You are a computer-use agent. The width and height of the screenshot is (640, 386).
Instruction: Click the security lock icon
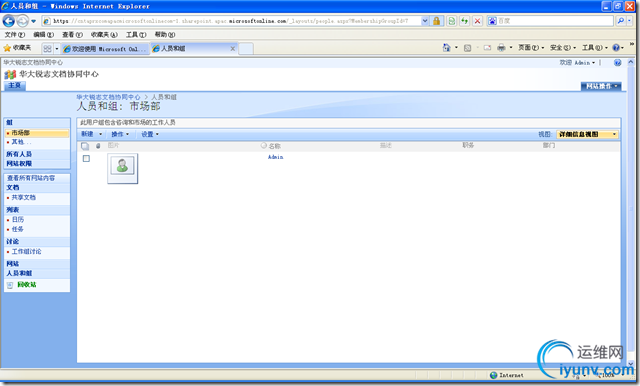tap(436, 21)
